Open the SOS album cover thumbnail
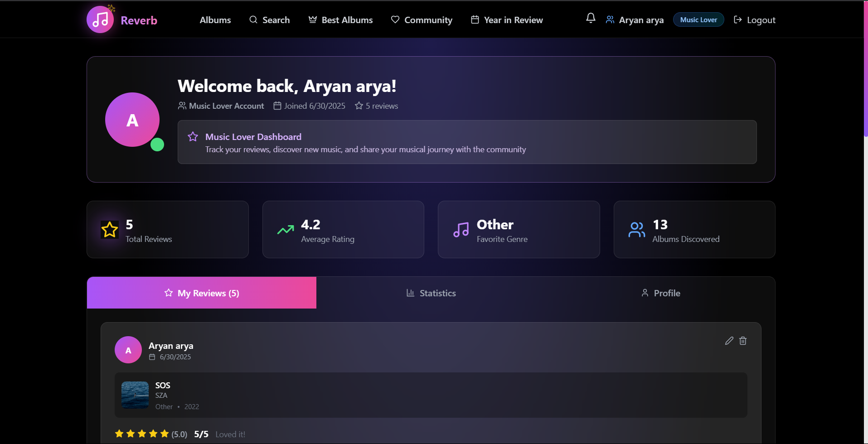This screenshot has width=868, height=444. [135, 395]
